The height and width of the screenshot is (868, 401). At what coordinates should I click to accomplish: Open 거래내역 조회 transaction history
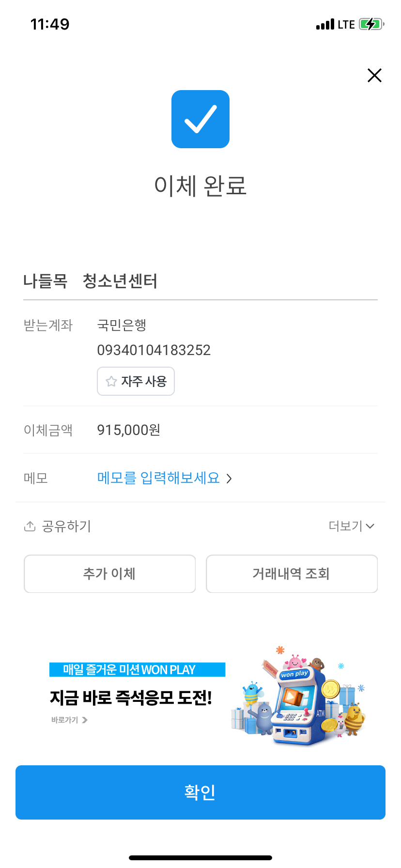(292, 574)
